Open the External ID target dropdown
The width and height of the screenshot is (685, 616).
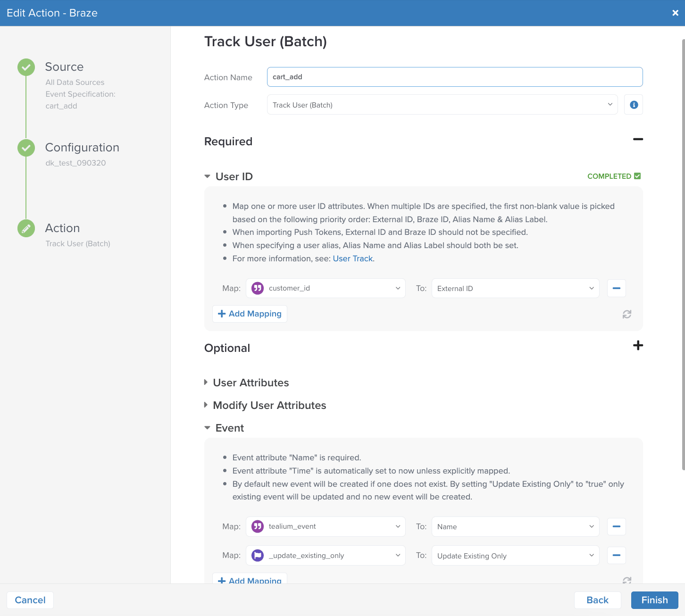pyautogui.click(x=515, y=288)
